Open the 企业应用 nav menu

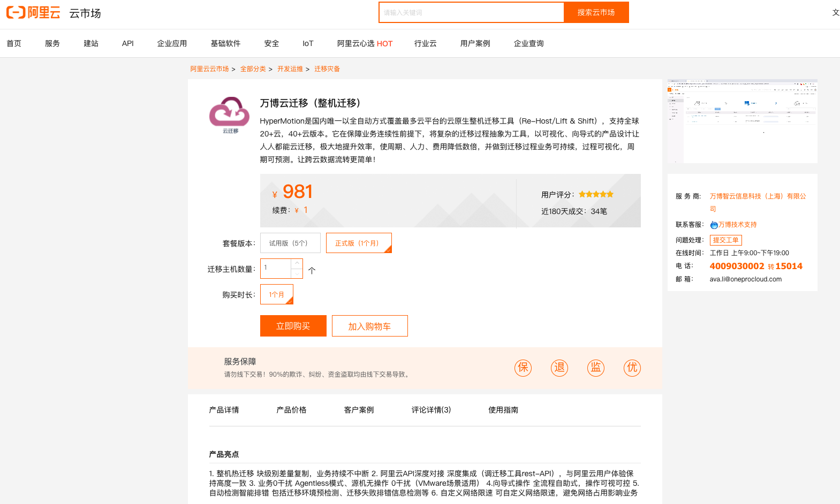pyautogui.click(x=172, y=43)
